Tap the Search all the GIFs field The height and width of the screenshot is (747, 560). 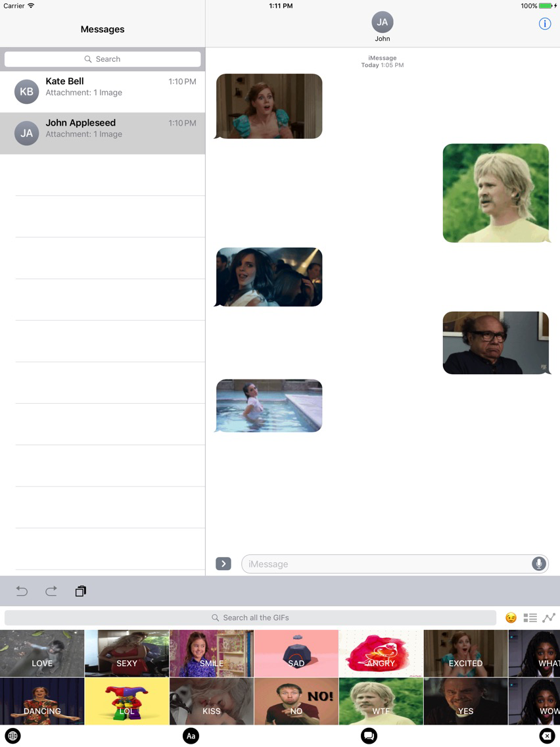pos(250,617)
